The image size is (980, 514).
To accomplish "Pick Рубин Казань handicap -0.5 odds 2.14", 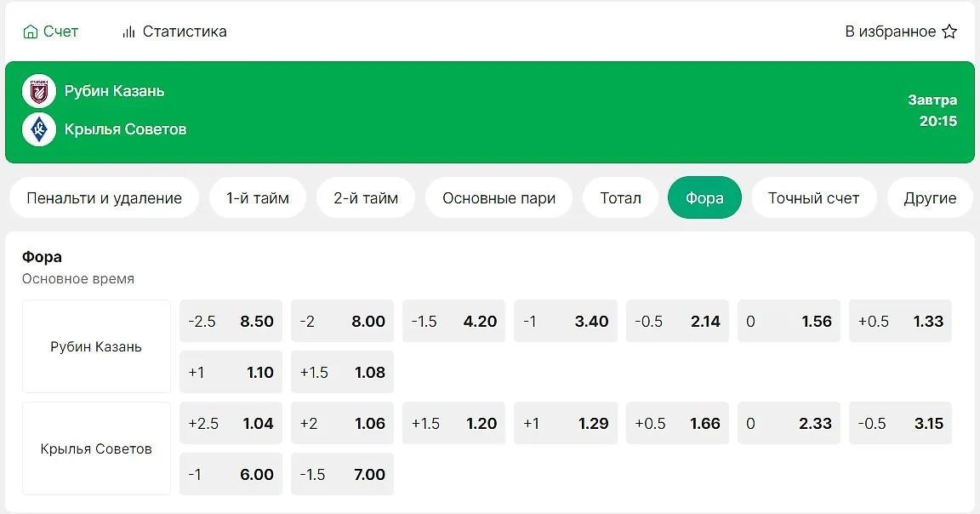I will tap(677, 322).
